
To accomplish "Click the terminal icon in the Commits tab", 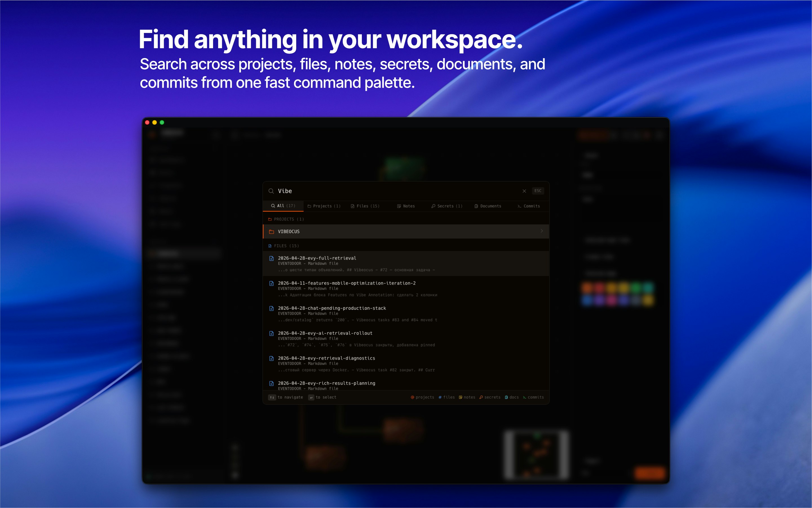I will (x=519, y=206).
